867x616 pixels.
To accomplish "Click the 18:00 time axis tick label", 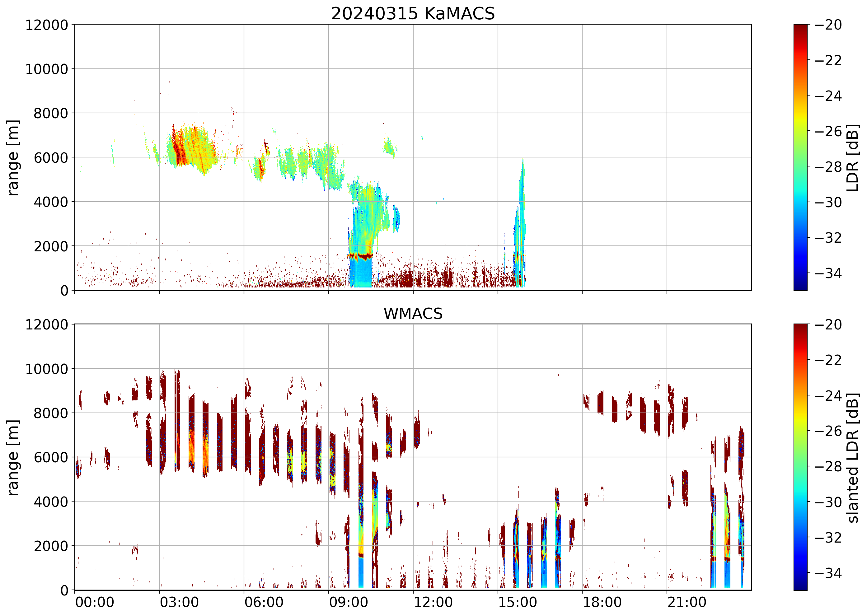I will pos(602,602).
